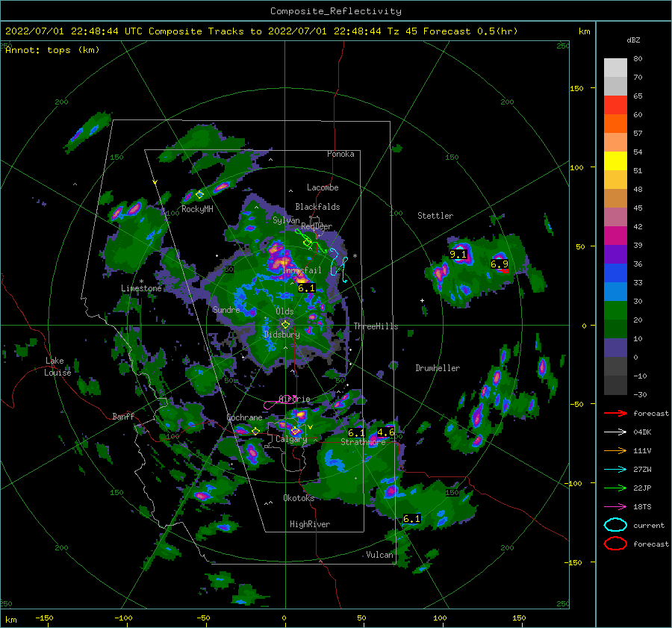Click the Blackfalds town label
The width and height of the screenshot is (672, 628).
[x=317, y=207]
